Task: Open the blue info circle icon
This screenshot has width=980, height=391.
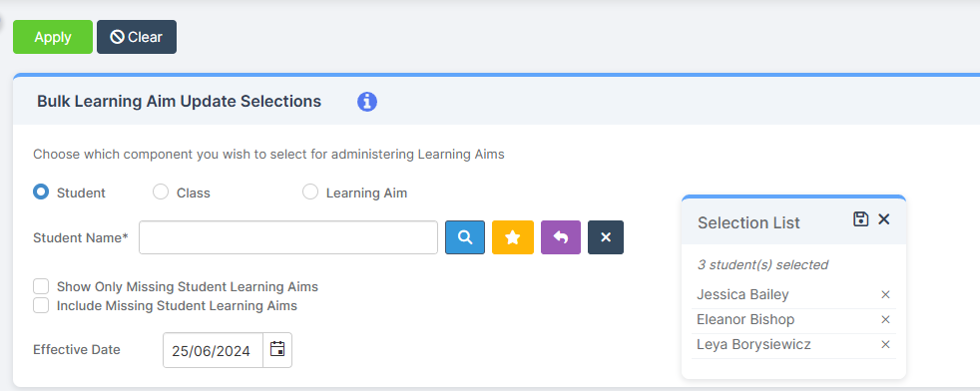Action: pyautogui.click(x=367, y=101)
